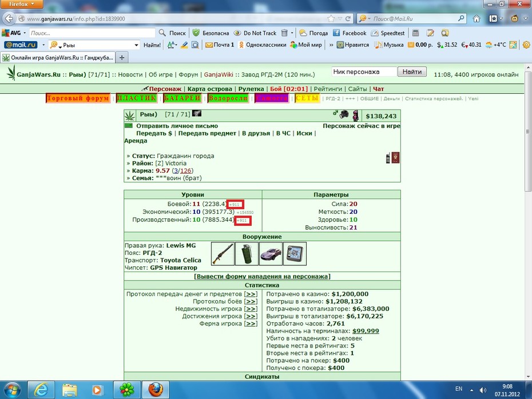Image resolution: width=532 pixels, height=399 pixels.
Task: Click the passport icon beside status
Action: pyautogui.click(x=396, y=158)
